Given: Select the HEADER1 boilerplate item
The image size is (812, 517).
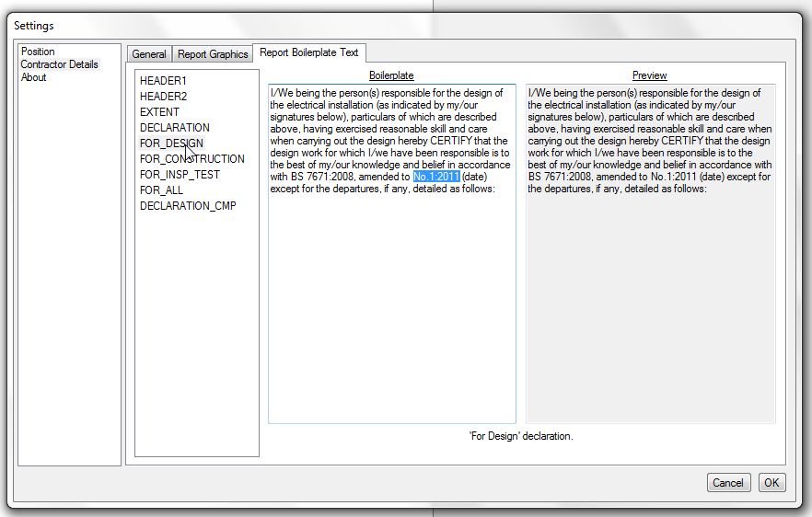Looking at the screenshot, I should 163,81.
